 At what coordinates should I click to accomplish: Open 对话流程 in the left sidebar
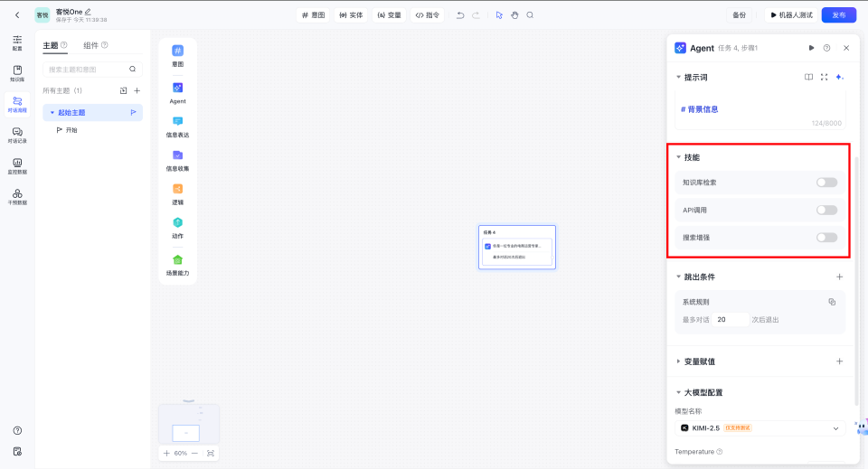coord(17,105)
